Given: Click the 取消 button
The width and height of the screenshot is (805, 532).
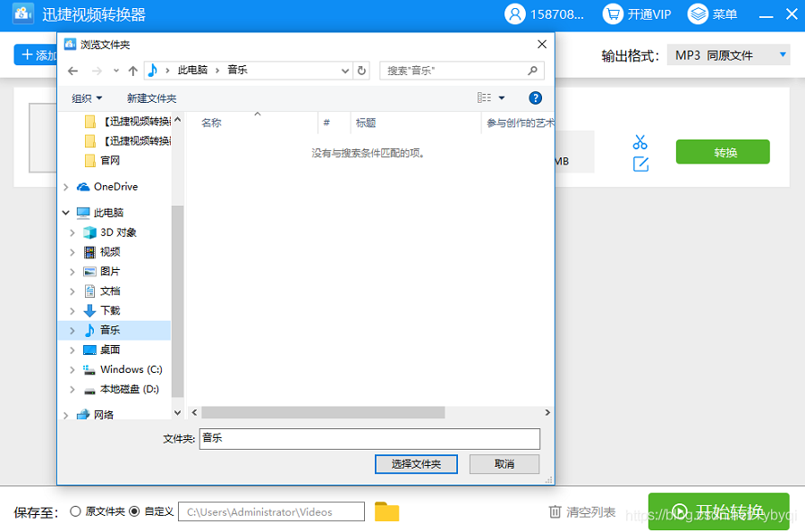Looking at the screenshot, I should tap(504, 464).
